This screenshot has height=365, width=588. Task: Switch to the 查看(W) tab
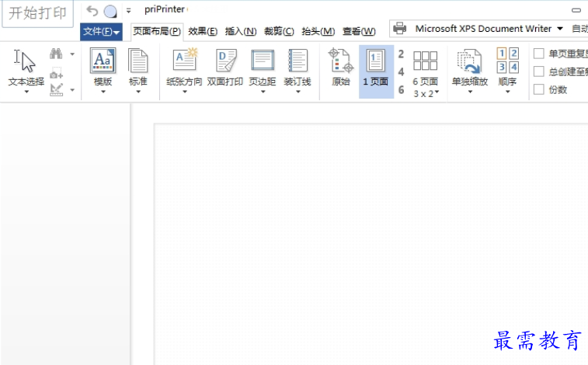tap(359, 32)
